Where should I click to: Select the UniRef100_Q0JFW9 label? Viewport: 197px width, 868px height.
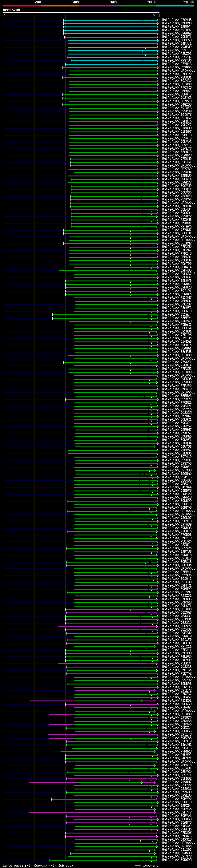[177, 47]
